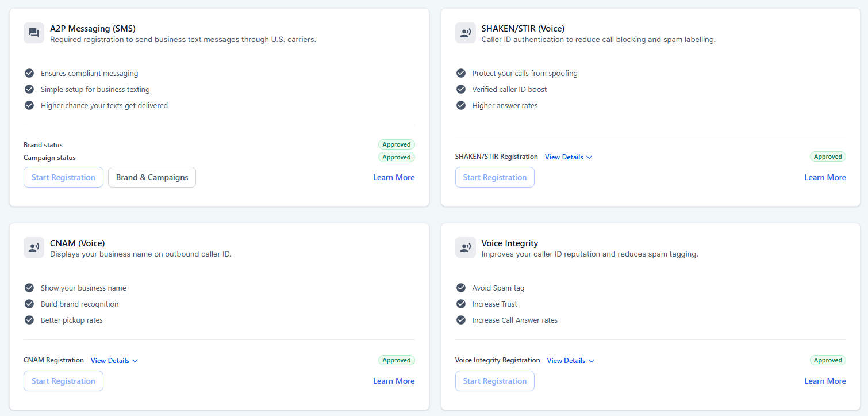Click checkmark beside Verified caller ID boost

461,89
